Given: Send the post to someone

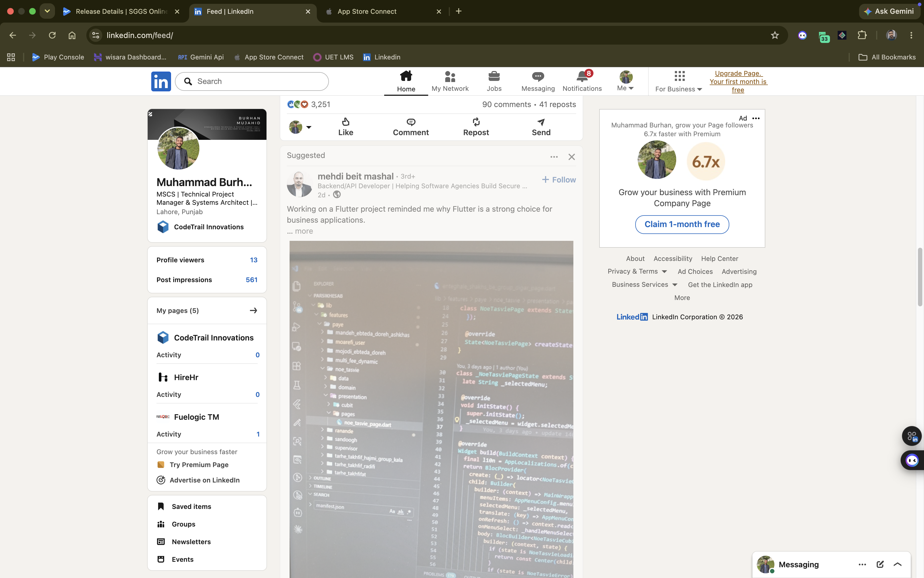Looking at the screenshot, I should tap(541, 127).
